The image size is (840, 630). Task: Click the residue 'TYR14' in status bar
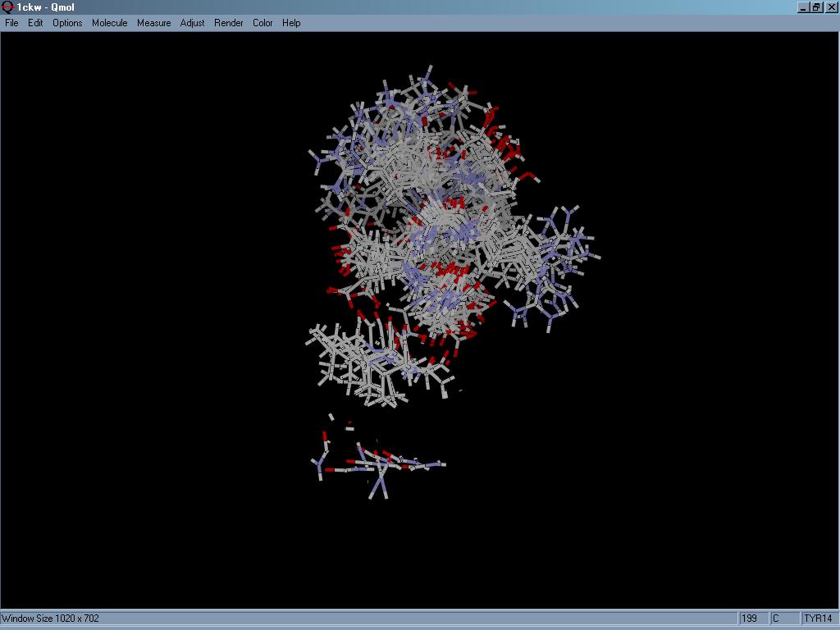818,619
